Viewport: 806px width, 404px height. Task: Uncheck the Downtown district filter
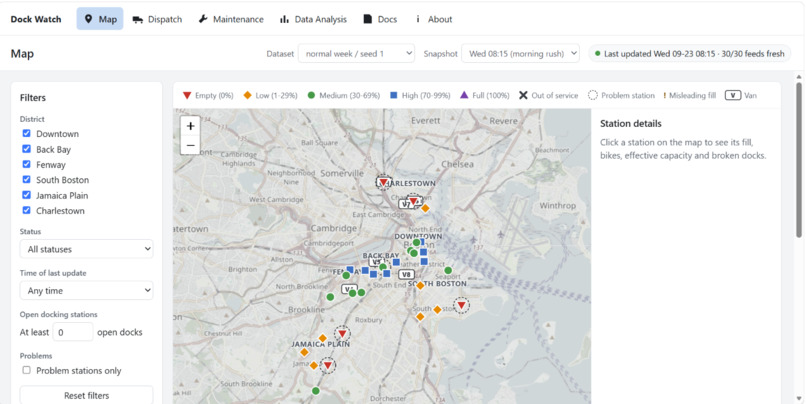coord(26,133)
